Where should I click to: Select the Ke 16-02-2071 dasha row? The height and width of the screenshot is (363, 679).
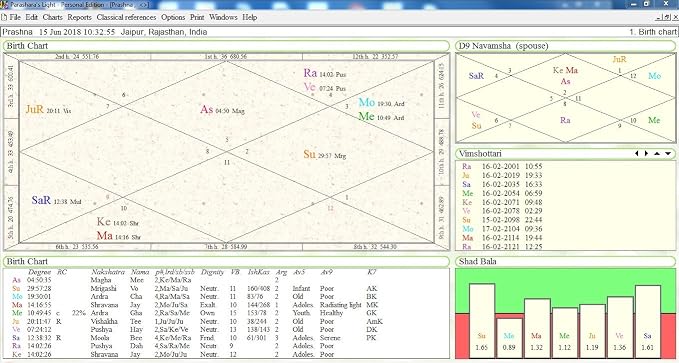click(502, 202)
